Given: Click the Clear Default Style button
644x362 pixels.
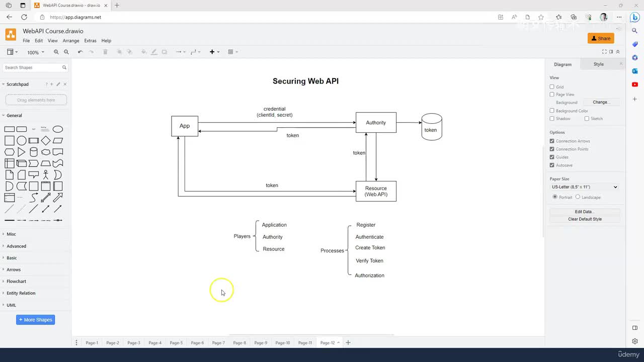Looking at the screenshot, I should click(585, 219).
